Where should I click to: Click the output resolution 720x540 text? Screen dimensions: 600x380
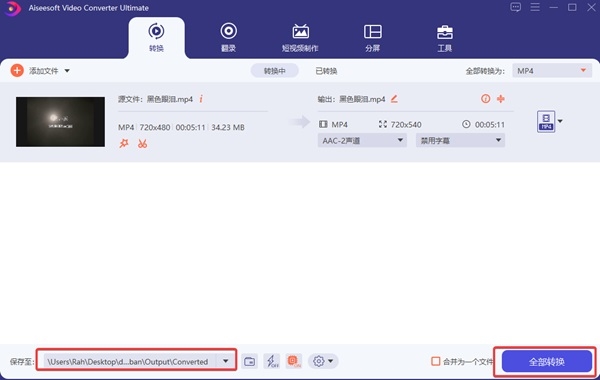[406, 124]
